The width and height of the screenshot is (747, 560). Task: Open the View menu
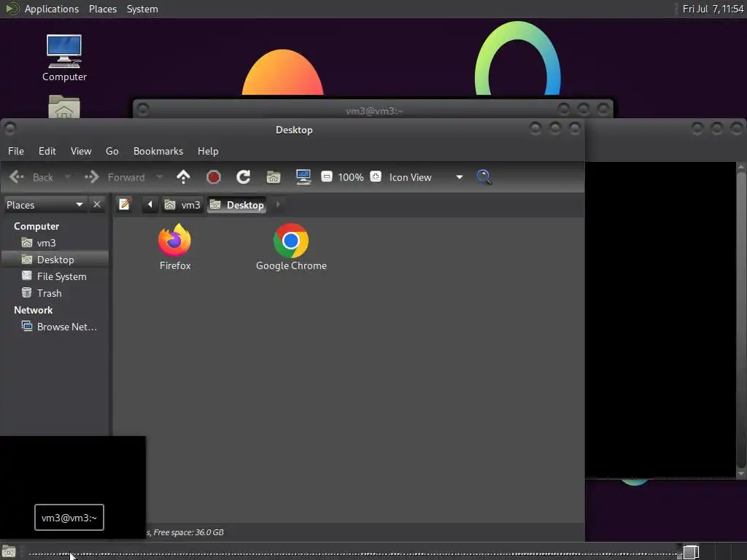click(81, 151)
